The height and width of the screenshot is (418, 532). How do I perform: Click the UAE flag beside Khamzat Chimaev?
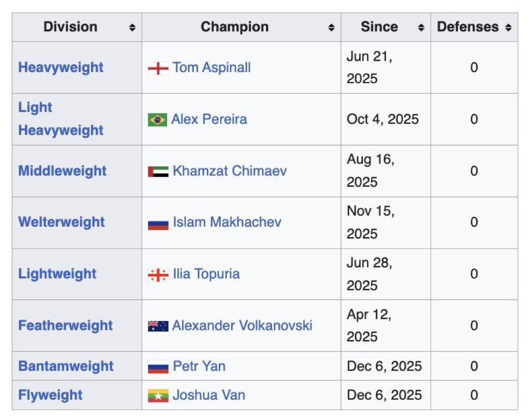pos(158,172)
